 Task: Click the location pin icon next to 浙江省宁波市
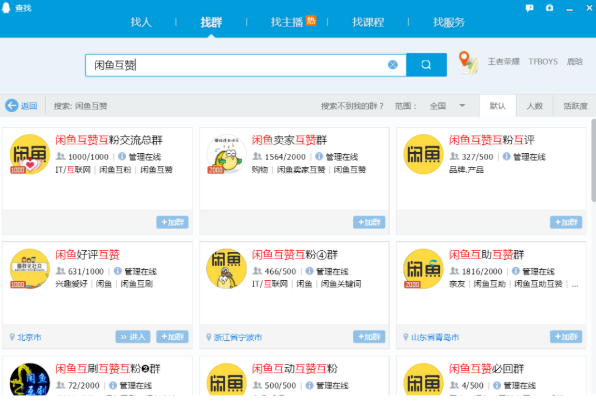209,337
